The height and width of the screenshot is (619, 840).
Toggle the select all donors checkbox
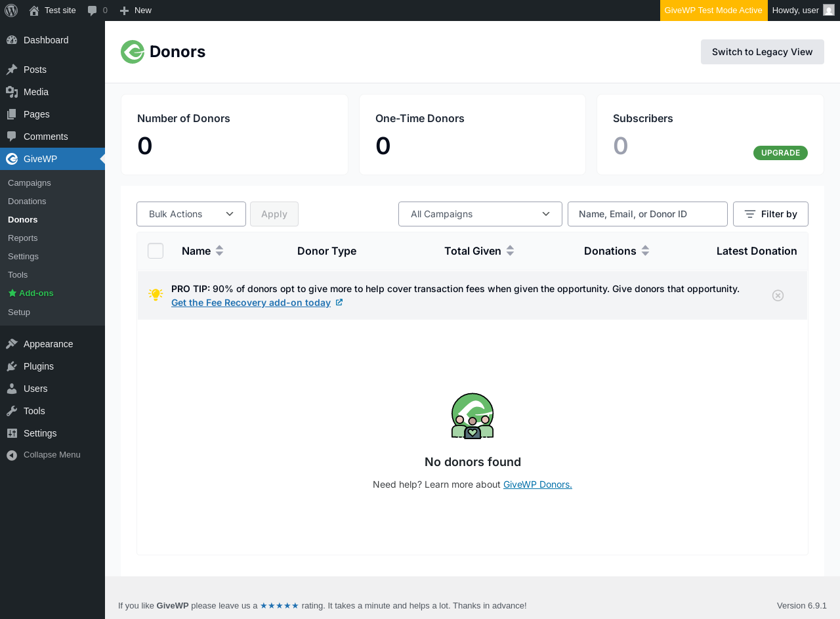click(x=156, y=251)
